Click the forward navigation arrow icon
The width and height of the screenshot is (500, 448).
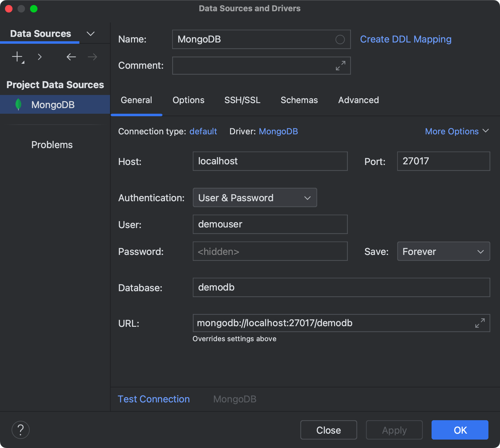(x=92, y=57)
